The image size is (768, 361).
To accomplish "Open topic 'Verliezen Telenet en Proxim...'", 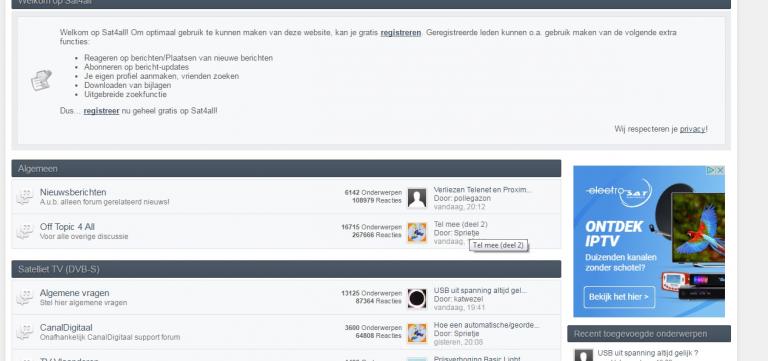I will click(x=482, y=190).
